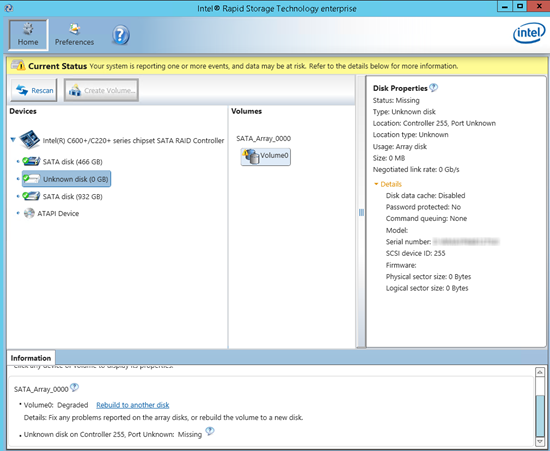550x451 pixels.
Task: Open the blue Help question-mark icon
Action: [x=121, y=35]
